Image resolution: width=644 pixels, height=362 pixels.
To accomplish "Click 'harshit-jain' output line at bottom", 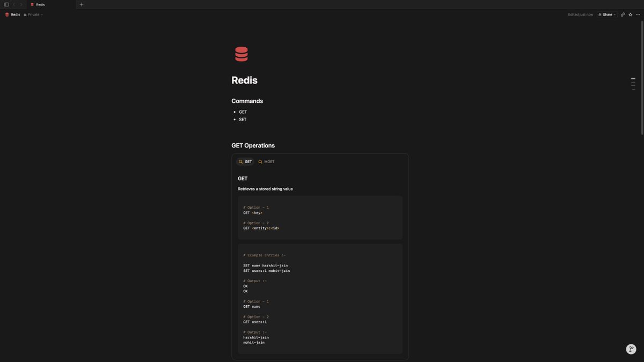I will click(x=256, y=337).
